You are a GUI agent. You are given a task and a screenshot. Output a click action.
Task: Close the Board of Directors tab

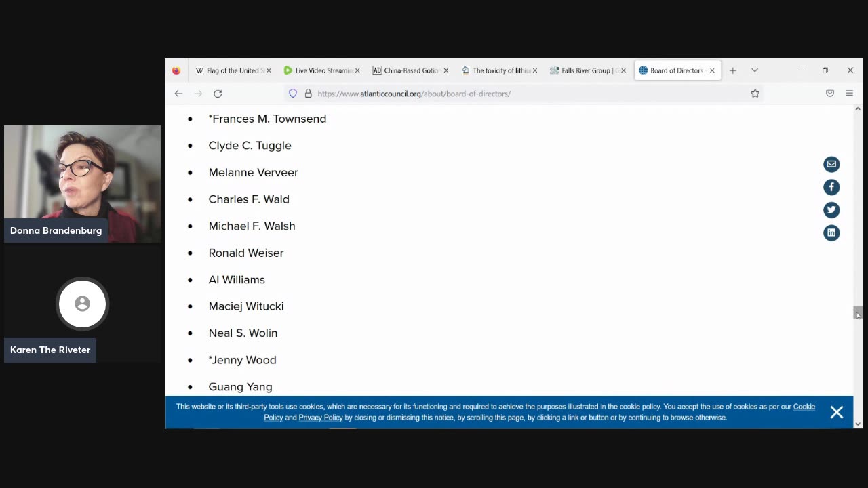[x=712, y=70]
